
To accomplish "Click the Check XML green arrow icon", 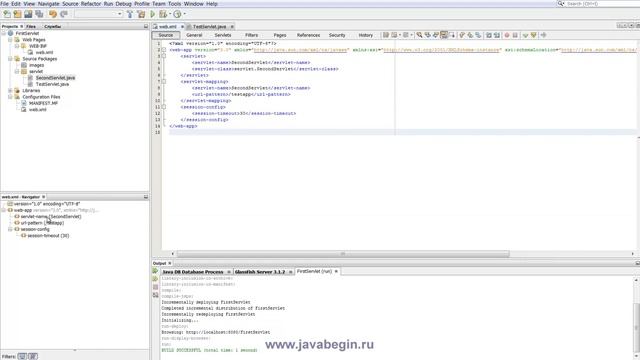I will [x=525, y=35].
